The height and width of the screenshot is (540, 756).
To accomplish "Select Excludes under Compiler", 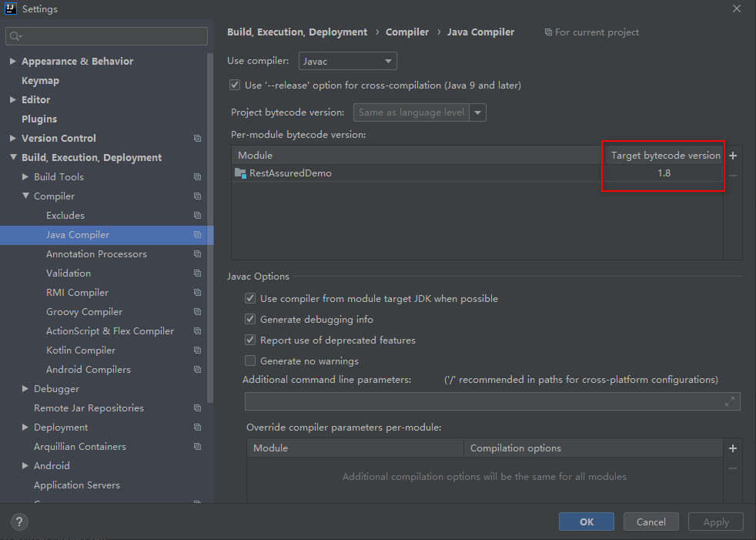I will (65, 216).
